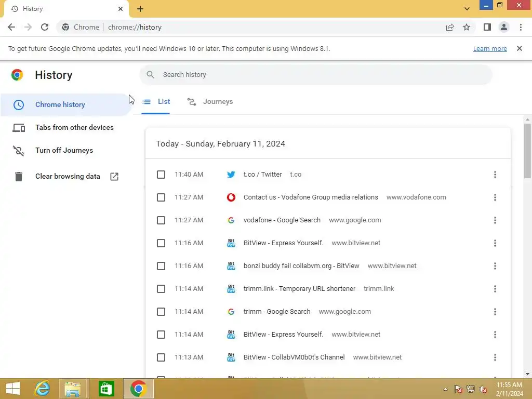Close the History tab
This screenshot has width=532, height=399.
[121, 9]
